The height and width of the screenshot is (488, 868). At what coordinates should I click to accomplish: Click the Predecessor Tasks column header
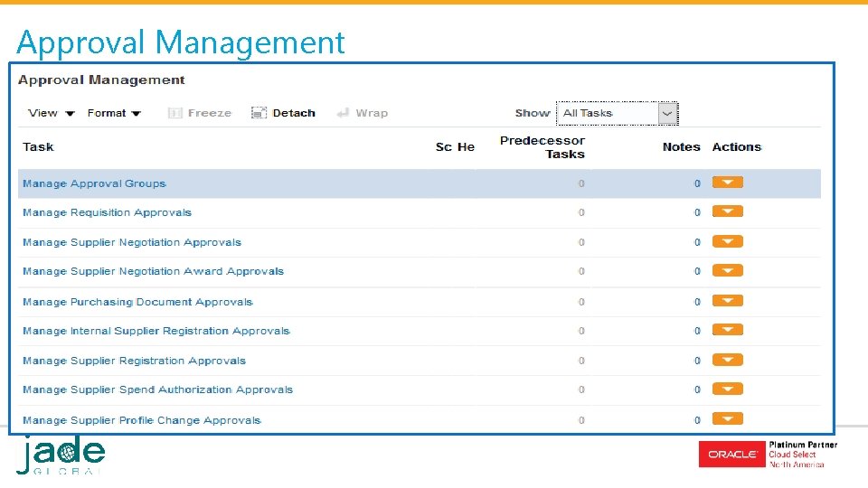tap(542, 147)
